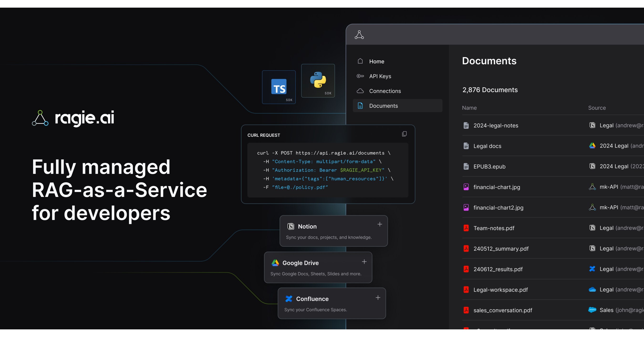Viewport: 644px width, 337px height.
Task: Add Google Drive connection via plus button
Action: tap(364, 261)
